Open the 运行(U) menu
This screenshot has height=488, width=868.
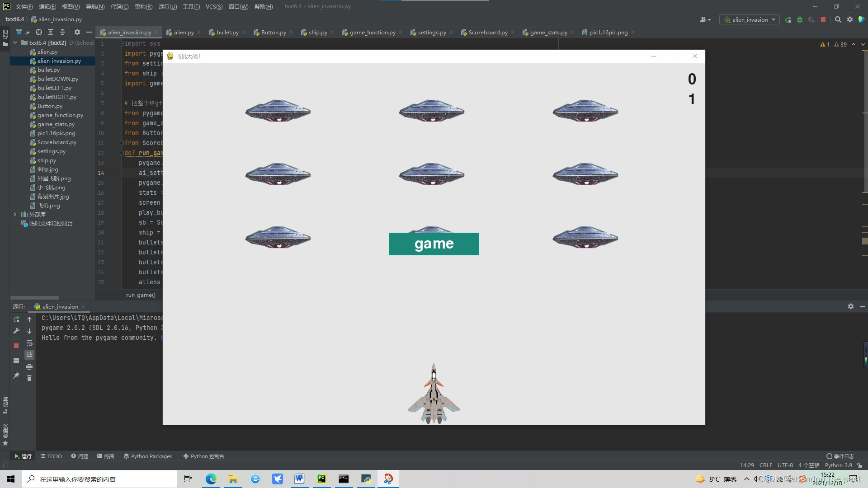167,6
